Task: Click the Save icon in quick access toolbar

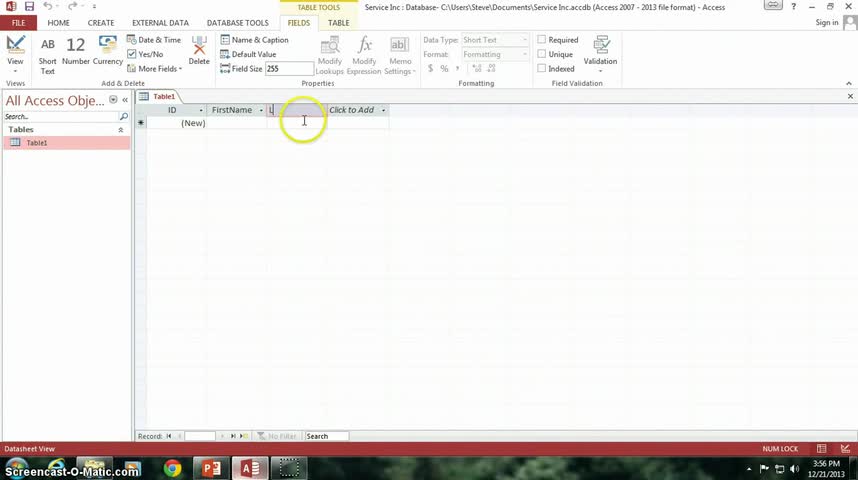Action: 30,7
